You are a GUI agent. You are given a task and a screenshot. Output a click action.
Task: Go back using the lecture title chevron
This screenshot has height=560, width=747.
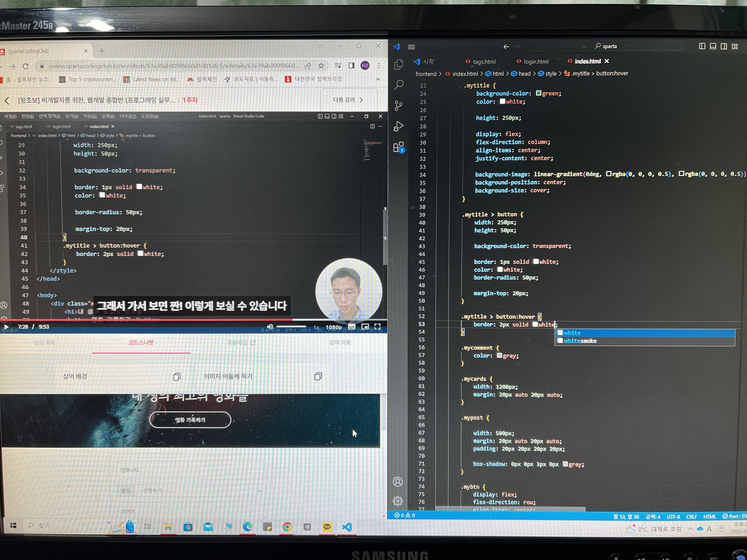(7, 101)
